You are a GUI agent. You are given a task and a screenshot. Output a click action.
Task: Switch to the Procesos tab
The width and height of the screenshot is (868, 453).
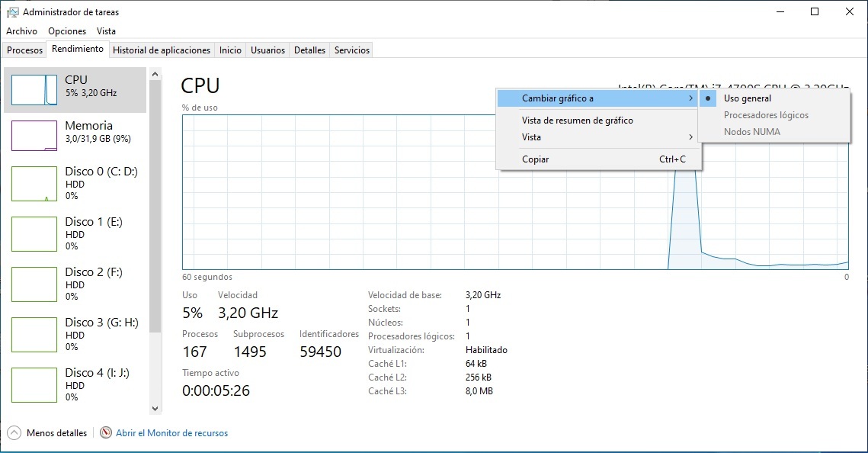tap(24, 50)
